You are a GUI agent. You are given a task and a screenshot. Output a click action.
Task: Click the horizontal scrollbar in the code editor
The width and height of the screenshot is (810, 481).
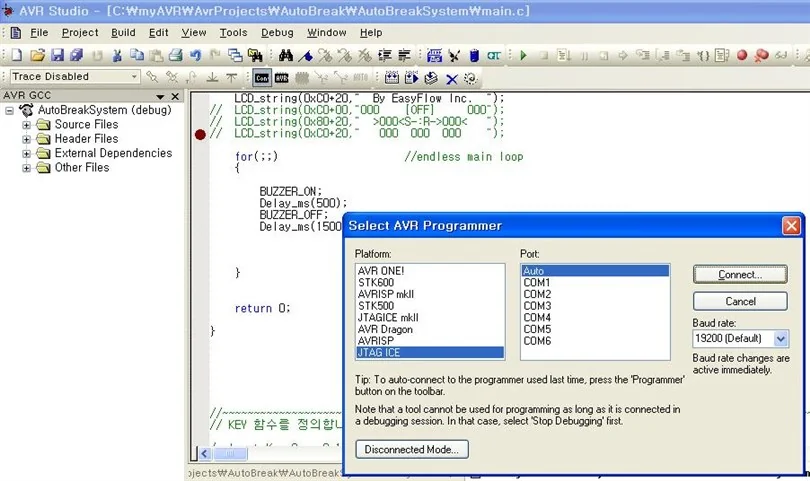click(269, 454)
